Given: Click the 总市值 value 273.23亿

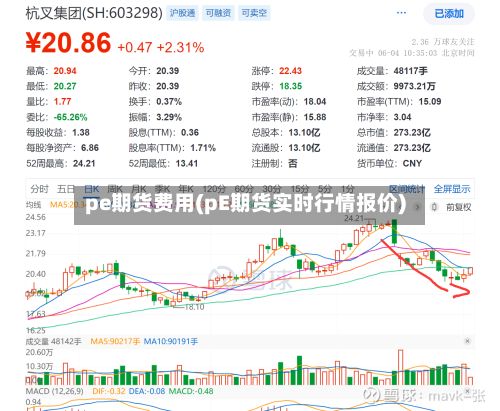Looking at the screenshot, I should tap(412, 132).
